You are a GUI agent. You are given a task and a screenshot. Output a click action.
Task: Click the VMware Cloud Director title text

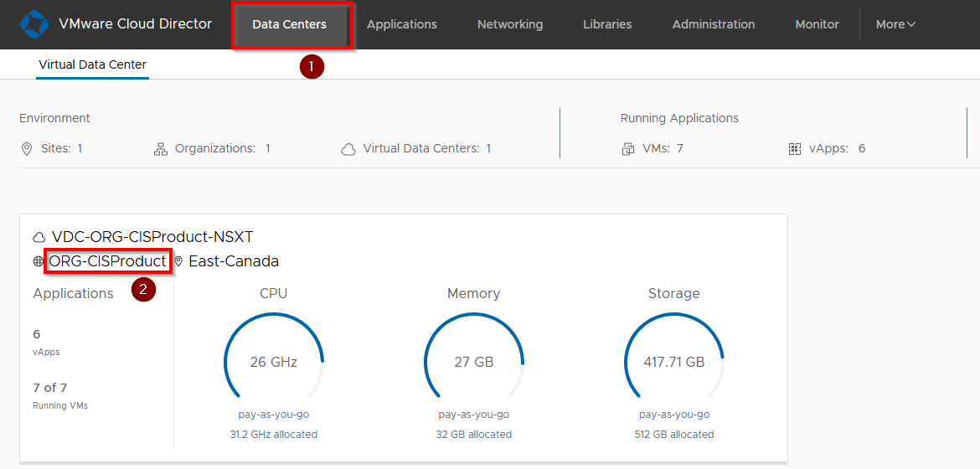tap(136, 24)
